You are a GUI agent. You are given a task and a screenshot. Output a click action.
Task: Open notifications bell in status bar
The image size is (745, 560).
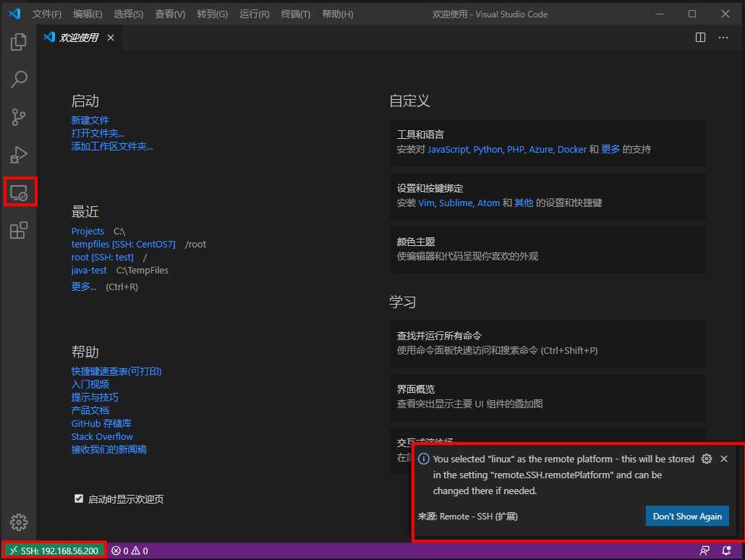(x=726, y=551)
